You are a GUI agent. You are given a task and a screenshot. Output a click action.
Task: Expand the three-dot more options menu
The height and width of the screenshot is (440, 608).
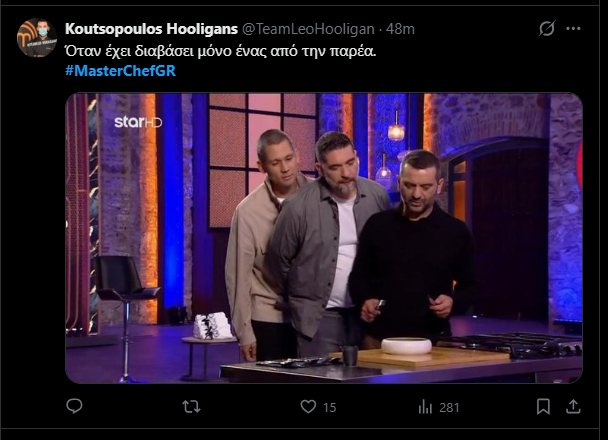(x=573, y=28)
